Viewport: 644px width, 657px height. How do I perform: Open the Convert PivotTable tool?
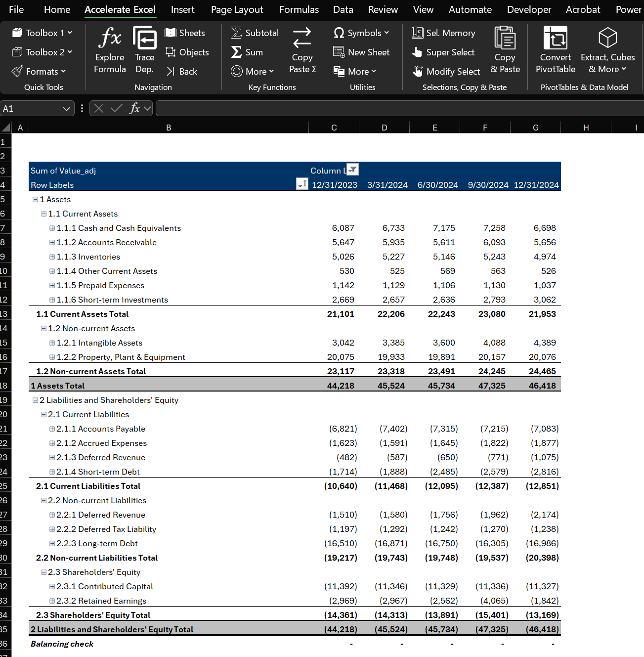click(555, 49)
